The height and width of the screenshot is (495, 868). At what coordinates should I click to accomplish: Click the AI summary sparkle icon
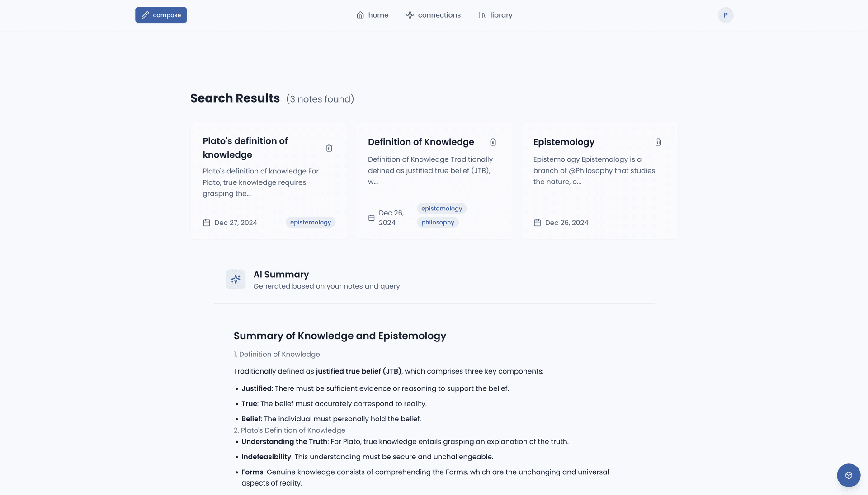pyautogui.click(x=236, y=279)
